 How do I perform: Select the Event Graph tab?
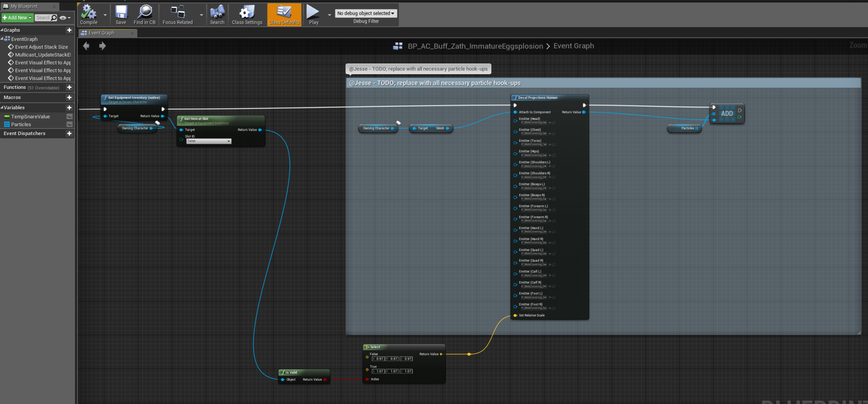click(102, 33)
